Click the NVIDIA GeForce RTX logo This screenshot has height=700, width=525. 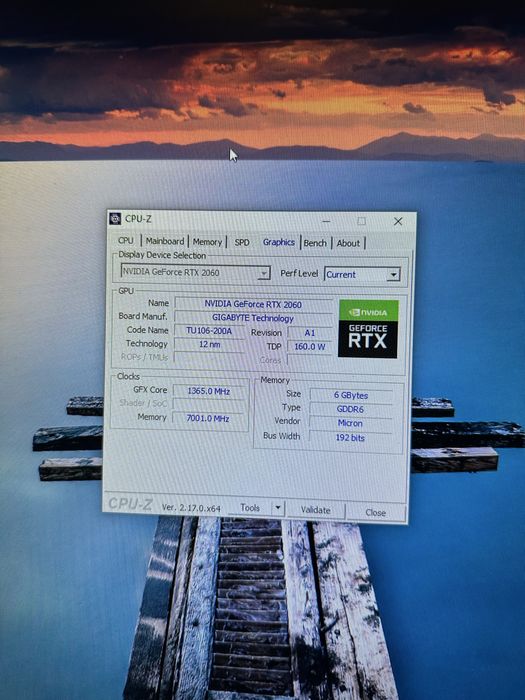coord(368,329)
